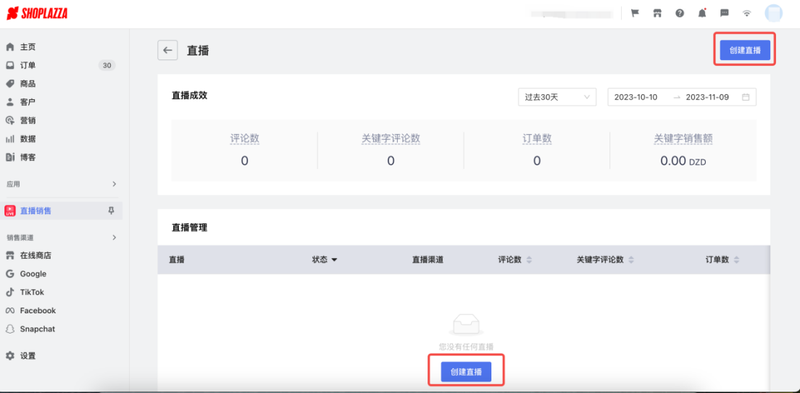Click the 关键字销售额 metric label
Screen dimensions: 800x393
click(x=683, y=138)
